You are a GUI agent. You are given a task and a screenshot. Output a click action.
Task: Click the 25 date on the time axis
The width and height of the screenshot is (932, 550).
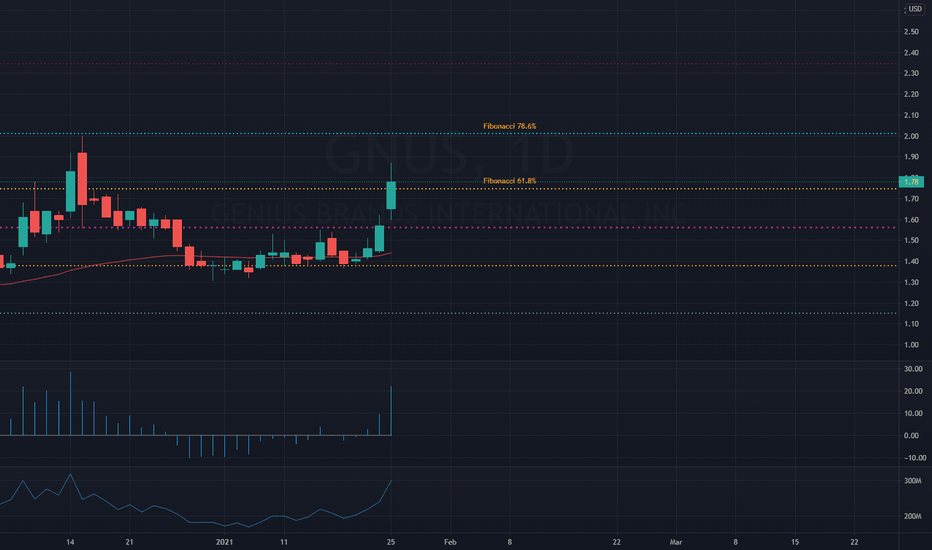(x=391, y=542)
